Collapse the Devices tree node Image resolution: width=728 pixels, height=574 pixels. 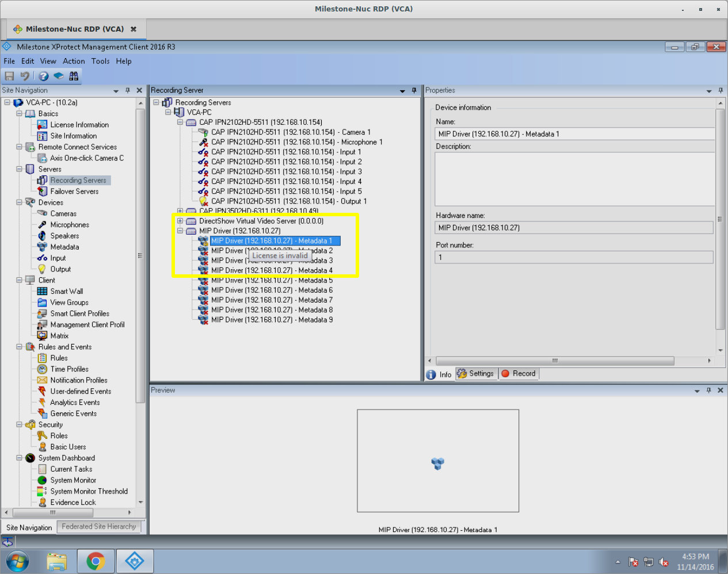pos(19,202)
